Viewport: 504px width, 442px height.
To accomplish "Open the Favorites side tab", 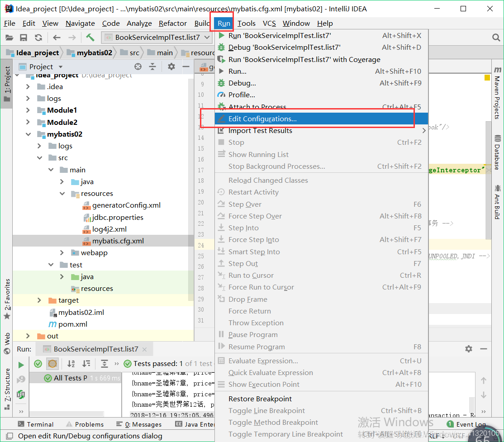I will pyautogui.click(x=7, y=299).
